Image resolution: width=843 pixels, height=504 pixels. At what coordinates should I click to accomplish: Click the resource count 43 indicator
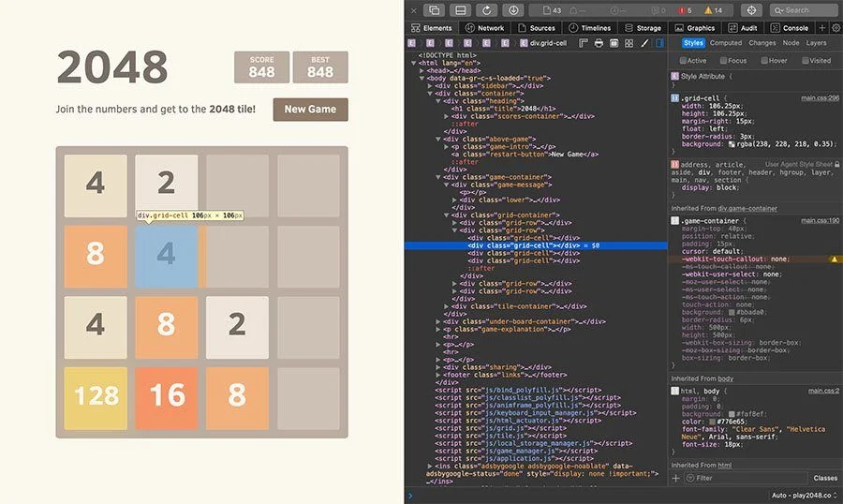[552, 10]
